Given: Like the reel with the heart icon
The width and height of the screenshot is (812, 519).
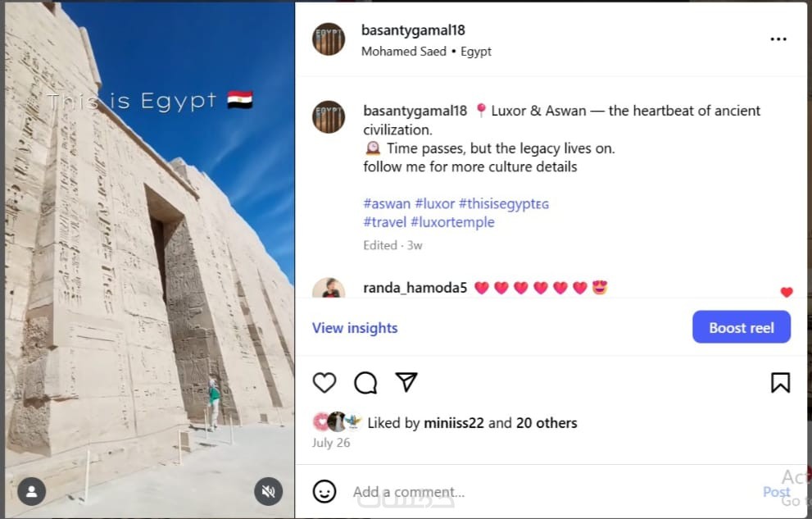Looking at the screenshot, I should [x=324, y=383].
